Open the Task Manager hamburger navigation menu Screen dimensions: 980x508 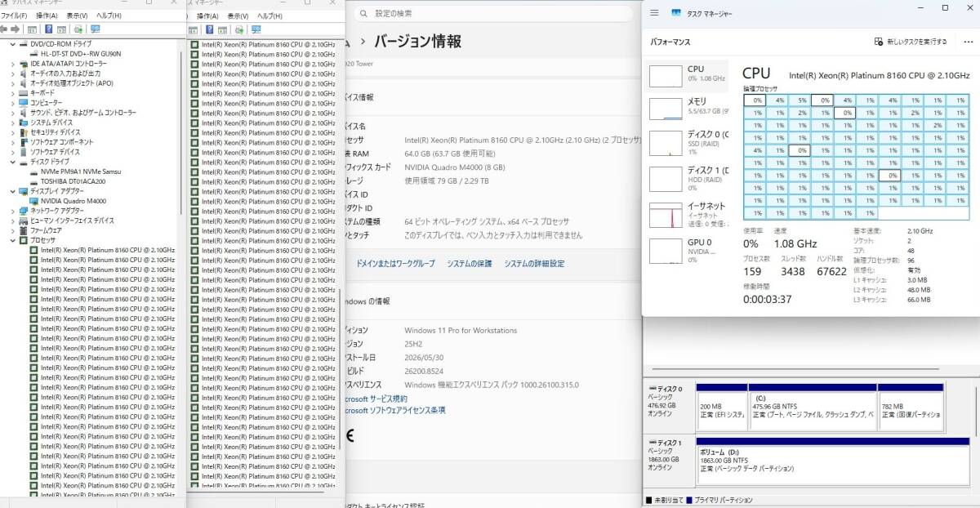click(655, 12)
